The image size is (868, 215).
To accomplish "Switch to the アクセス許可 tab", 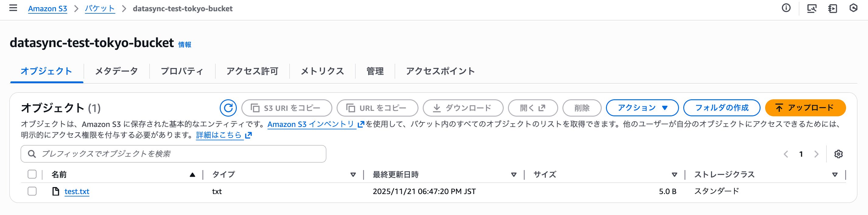I will click(x=252, y=71).
